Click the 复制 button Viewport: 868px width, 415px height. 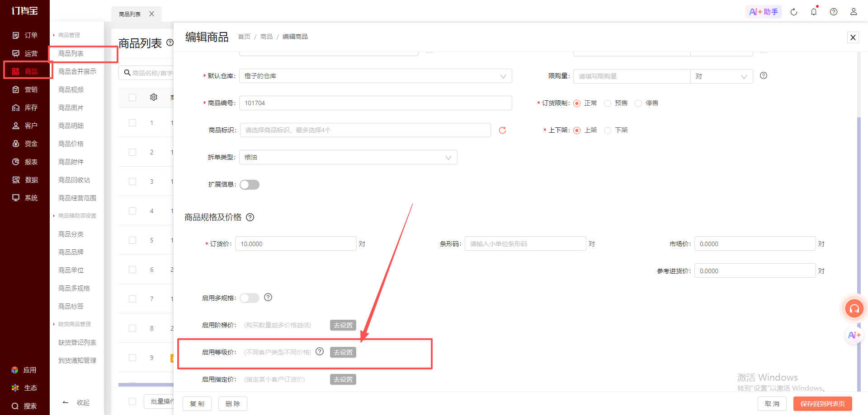click(197, 404)
